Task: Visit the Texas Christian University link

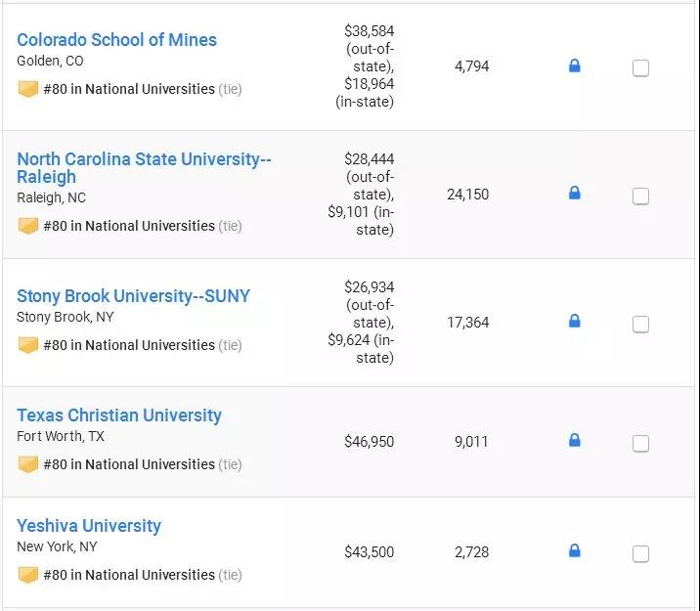Action: tap(119, 415)
